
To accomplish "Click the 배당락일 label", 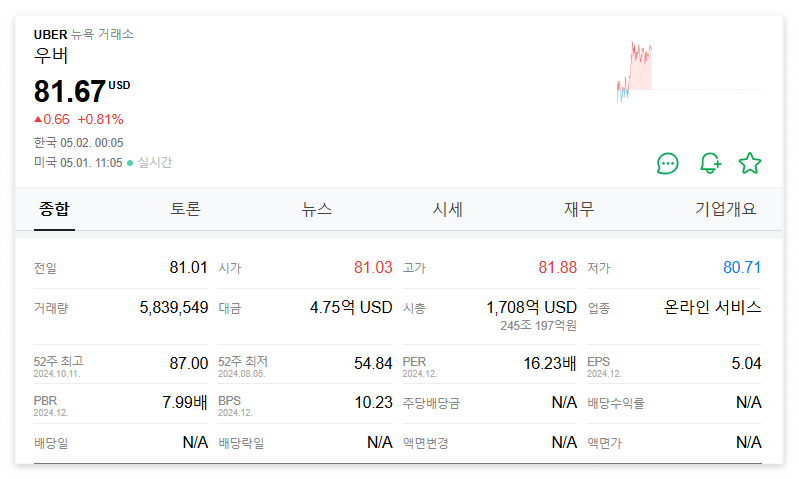I will [x=241, y=443].
